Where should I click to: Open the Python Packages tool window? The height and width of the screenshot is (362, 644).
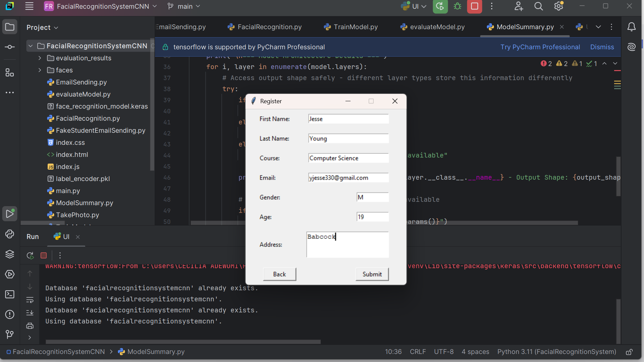(x=10, y=254)
